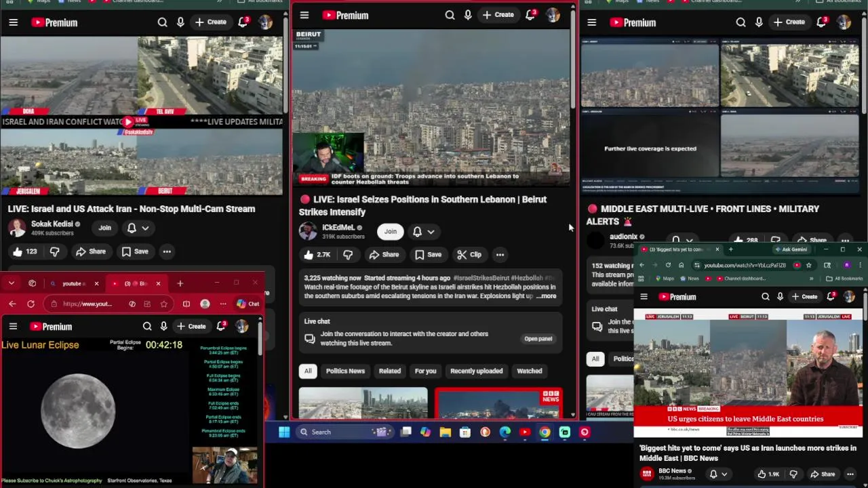Open notification bell dropdown for BBC News
Image resolution: width=868 pixels, height=488 pixels.
tap(717, 474)
